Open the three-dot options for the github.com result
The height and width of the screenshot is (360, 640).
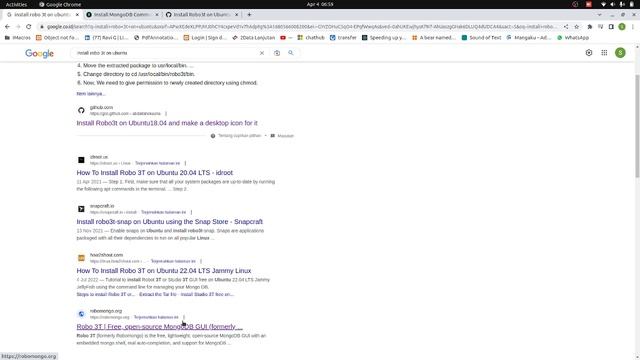166,113
